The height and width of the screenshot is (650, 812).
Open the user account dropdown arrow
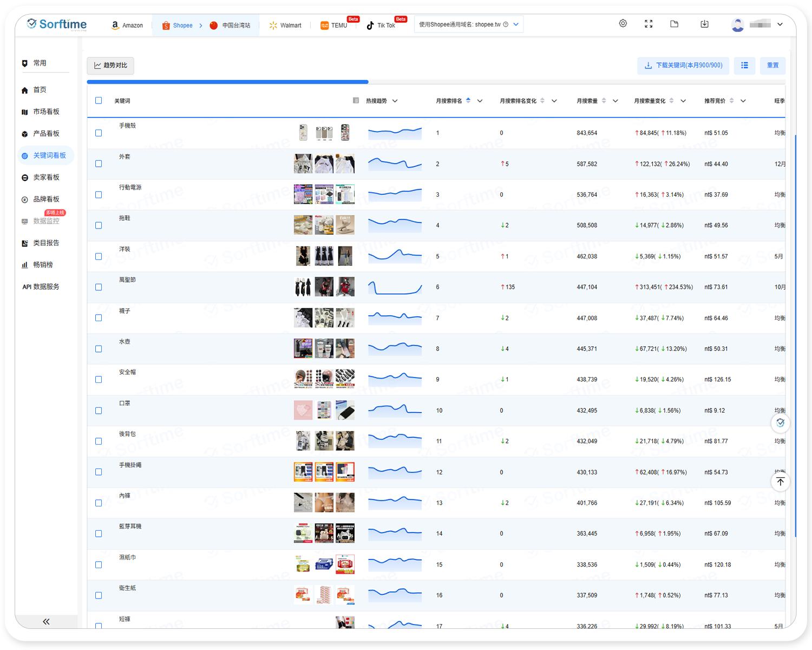coord(780,24)
